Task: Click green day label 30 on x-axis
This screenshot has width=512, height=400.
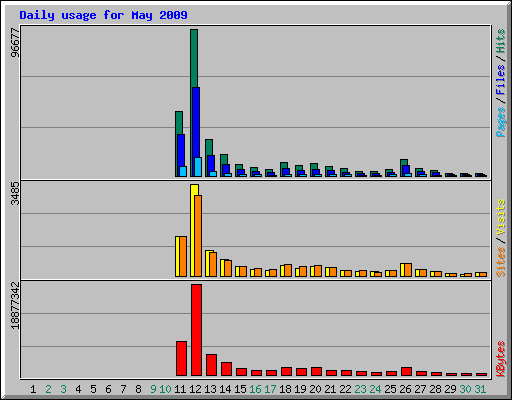Action: tap(465, 389)
